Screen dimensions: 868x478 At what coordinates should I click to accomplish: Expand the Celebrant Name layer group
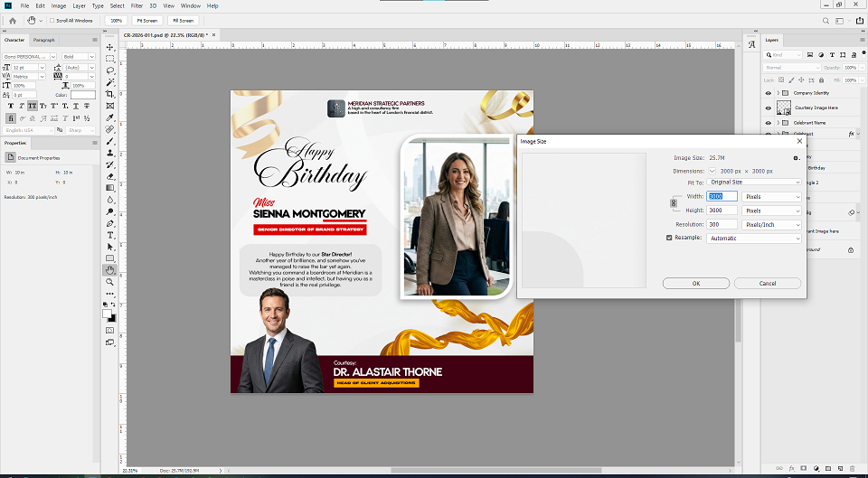point(778,123)
